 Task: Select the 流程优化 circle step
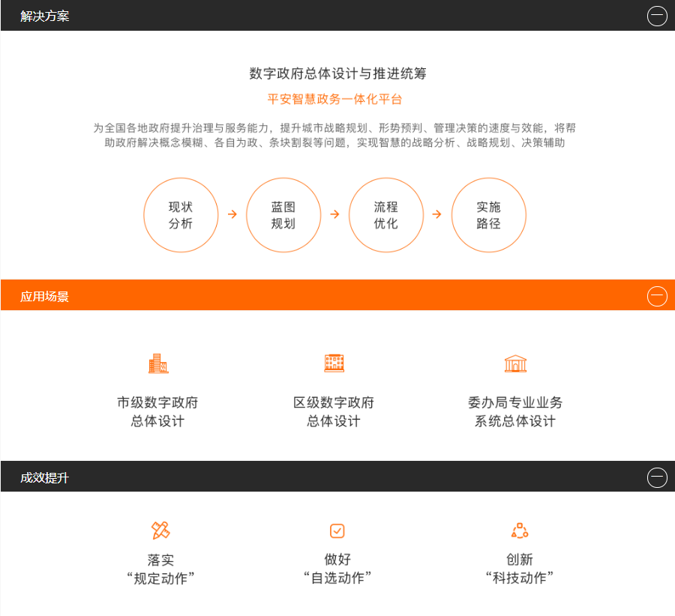[386, 214]
